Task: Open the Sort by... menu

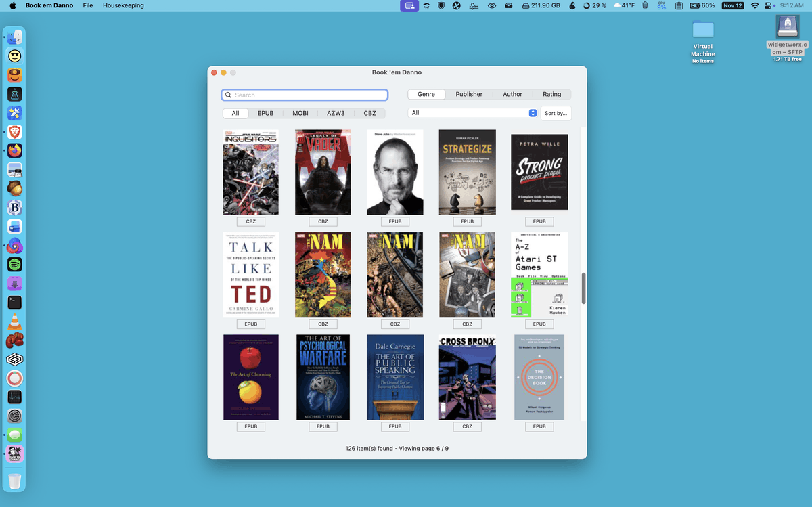Action: click(556, 113)
